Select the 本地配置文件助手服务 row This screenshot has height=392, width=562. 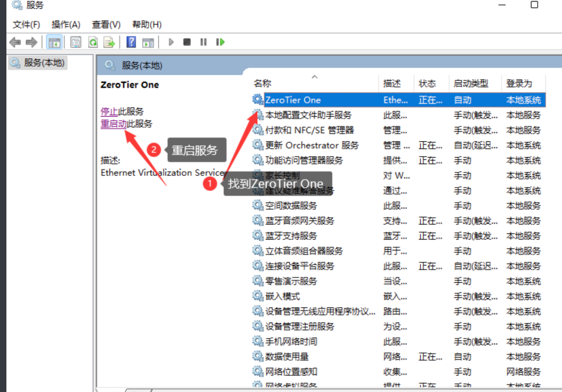(398, 115)
